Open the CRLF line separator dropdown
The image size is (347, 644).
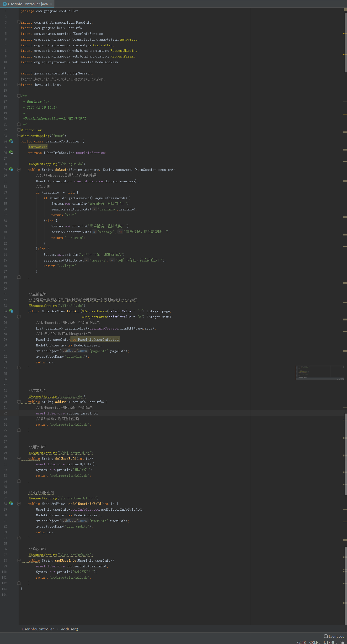(x=315, y=642)
